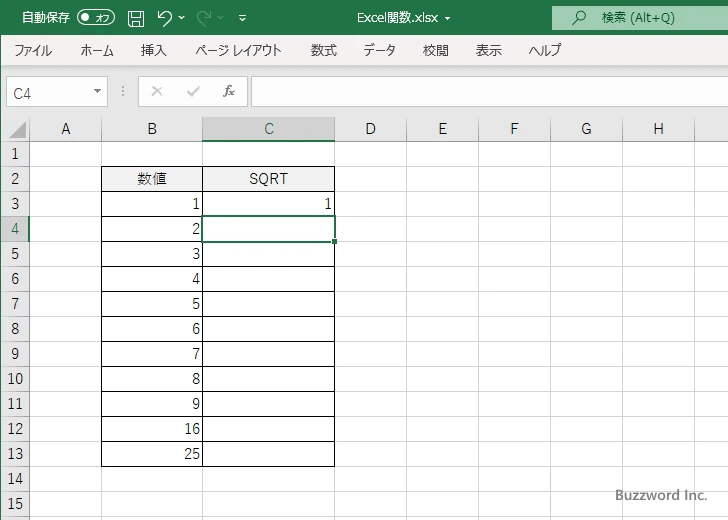The image size is (728, 520).
Task: Switch to the 校閲 ribbon tab
Action: [436, 50]
